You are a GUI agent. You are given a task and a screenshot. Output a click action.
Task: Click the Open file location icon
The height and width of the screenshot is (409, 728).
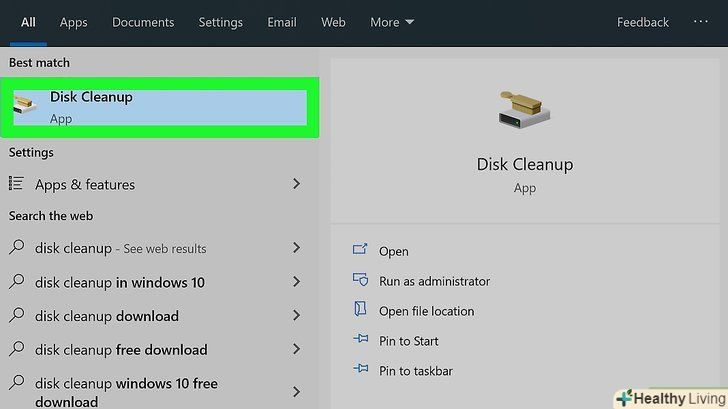pyautogui.click(x=360, y=309)
